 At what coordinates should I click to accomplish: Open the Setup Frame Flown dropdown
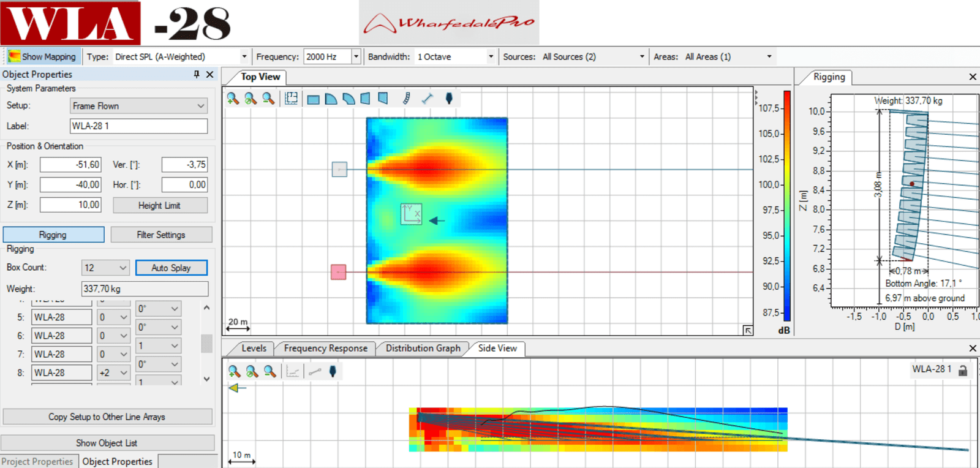[139, 106]
